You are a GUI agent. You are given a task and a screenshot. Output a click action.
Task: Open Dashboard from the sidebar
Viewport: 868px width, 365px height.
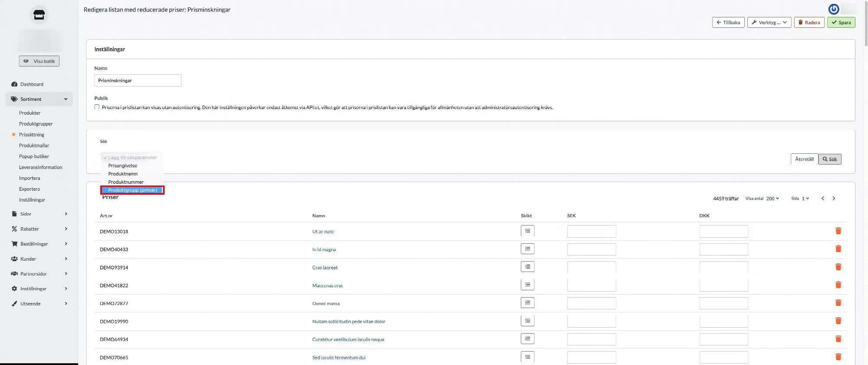pos(32,84)
